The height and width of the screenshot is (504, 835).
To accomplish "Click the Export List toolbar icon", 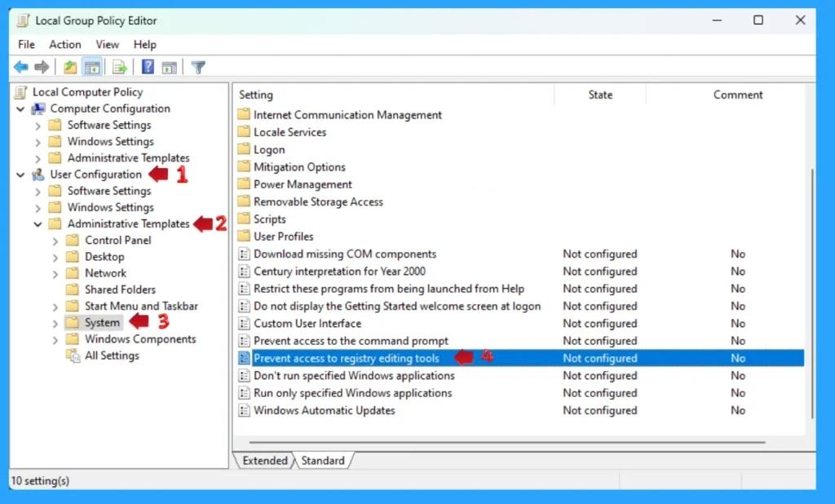I will (120, 68).
